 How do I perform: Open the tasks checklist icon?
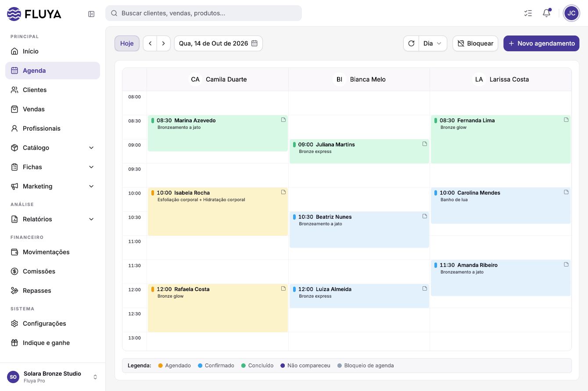tap(528, 13)
